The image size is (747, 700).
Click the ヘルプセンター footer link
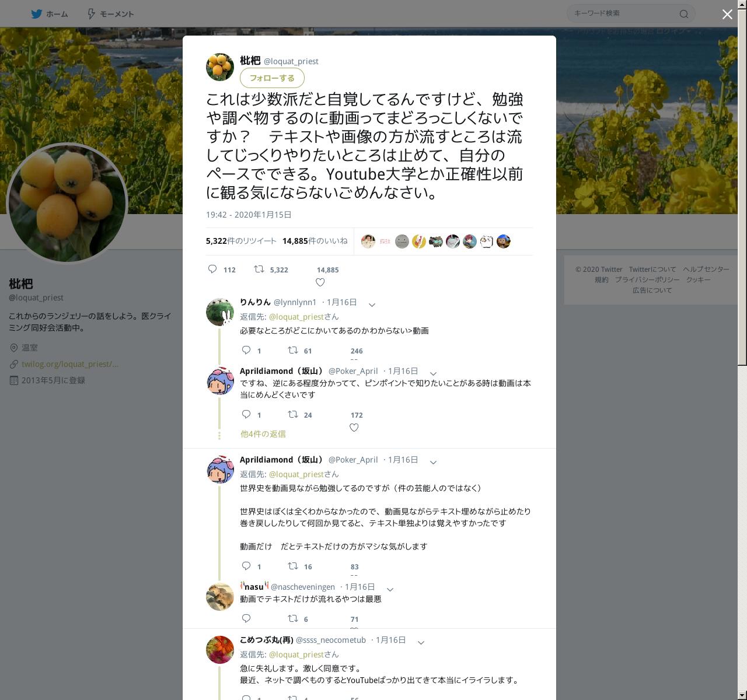tap(706, 269)
